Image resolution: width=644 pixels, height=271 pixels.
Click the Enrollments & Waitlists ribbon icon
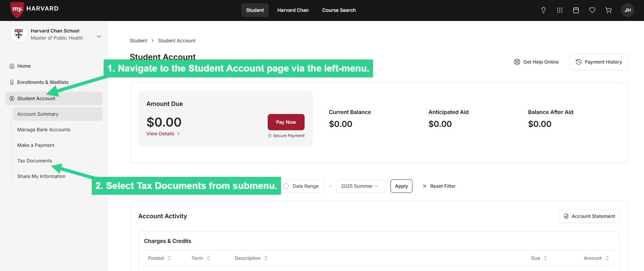point(12,82)
